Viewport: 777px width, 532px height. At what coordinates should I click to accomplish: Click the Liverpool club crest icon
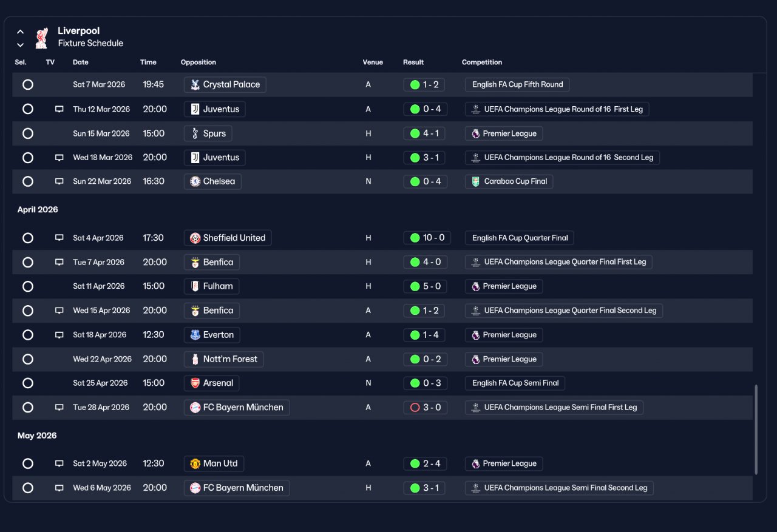(x=41, y=38)
